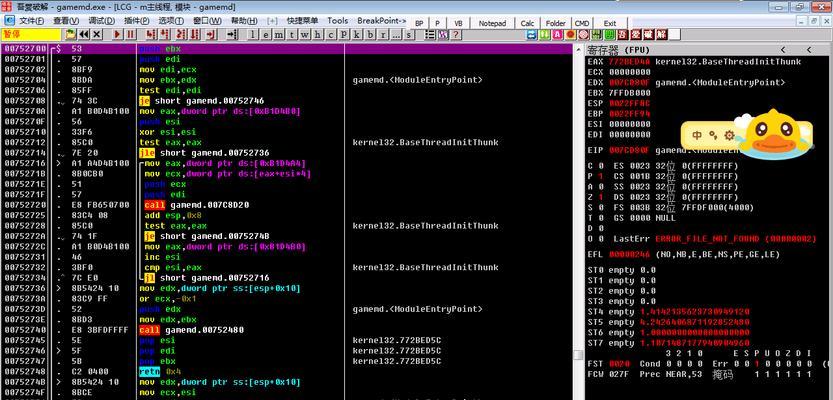Screen dimensions: 833x400
Task: Click the purple K appearance icon
Action: click(x=443, y=35)
